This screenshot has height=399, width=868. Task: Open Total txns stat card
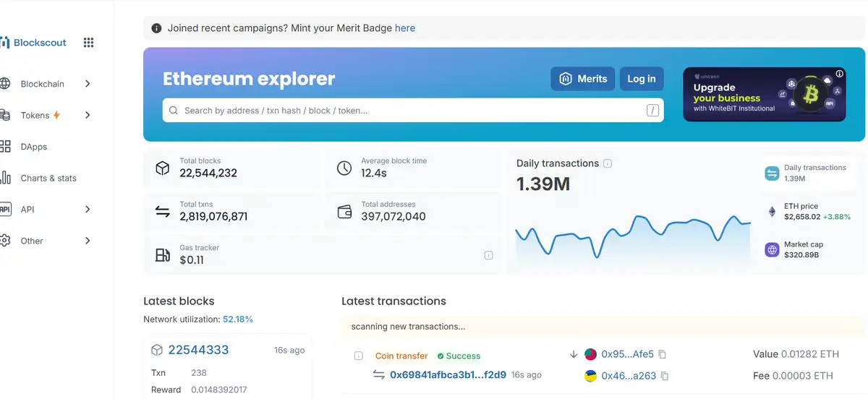231,211
